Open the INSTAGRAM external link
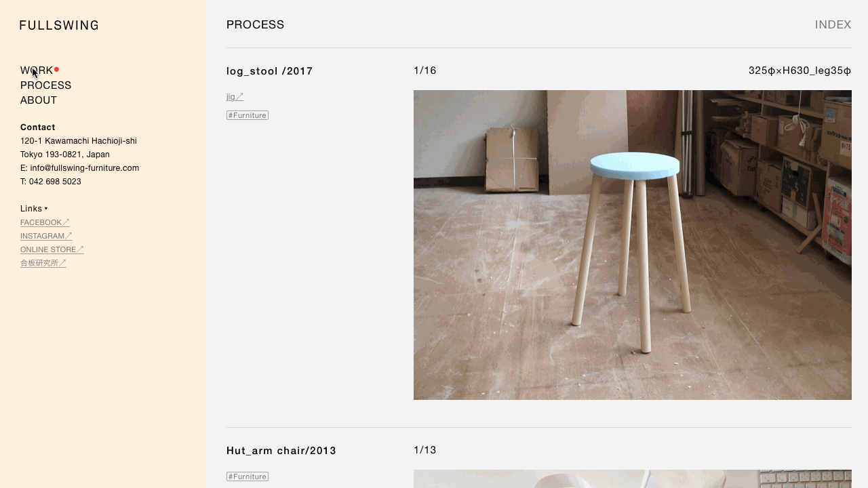868x488 pixels. tap(46, 236)
